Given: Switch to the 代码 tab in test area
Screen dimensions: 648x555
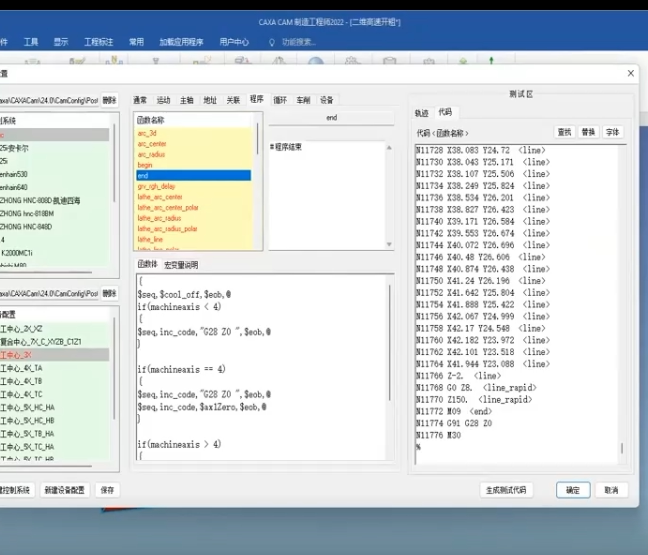Looking at the screenshot, I should pos(445,112).
